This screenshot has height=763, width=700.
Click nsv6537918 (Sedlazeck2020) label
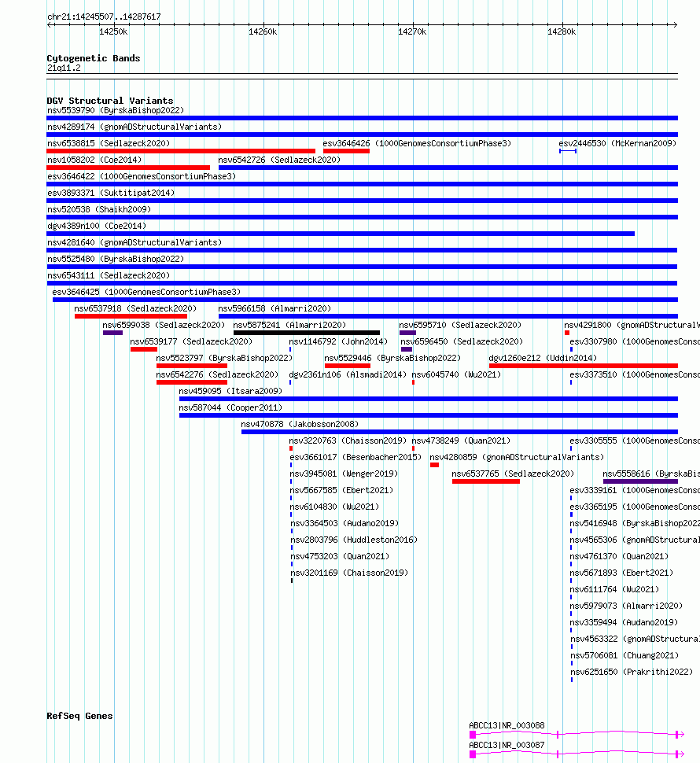(135, 309)
